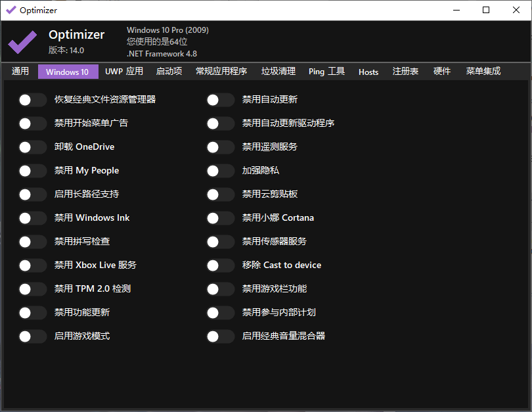This screenshot has height=412, width=532.
Task: Open the 通用 tab
Action: 20,71
